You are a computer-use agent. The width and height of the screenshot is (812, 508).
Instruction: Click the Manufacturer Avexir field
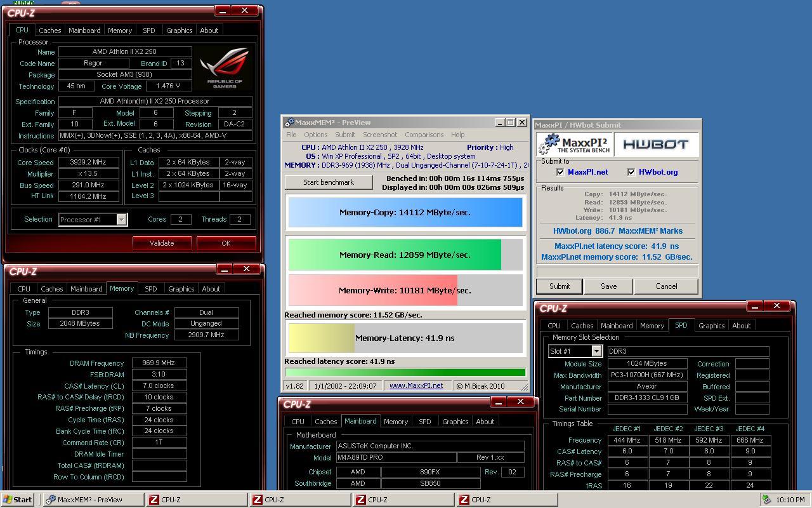pyautogui.click(x=646, y=387)
